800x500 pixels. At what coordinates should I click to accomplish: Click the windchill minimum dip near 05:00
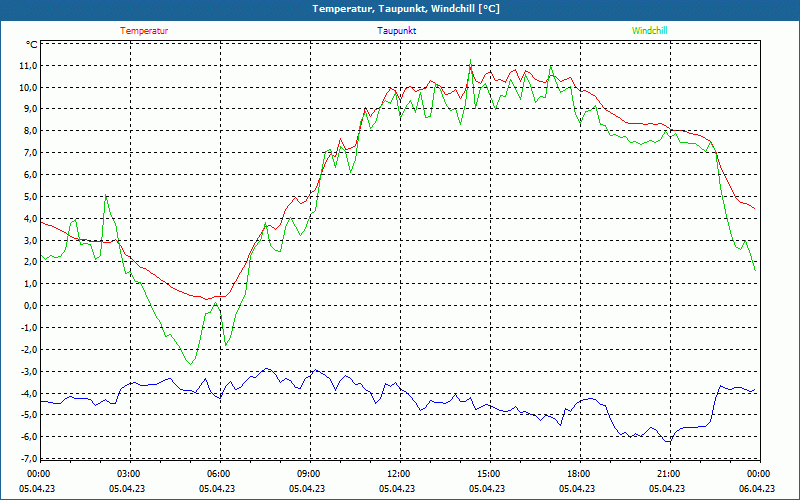tap(190, 363)
